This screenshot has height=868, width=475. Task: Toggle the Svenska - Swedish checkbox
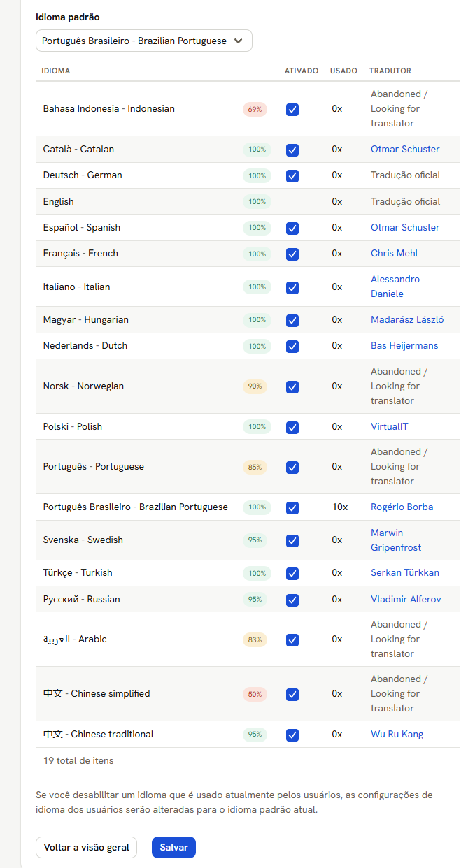292,540
